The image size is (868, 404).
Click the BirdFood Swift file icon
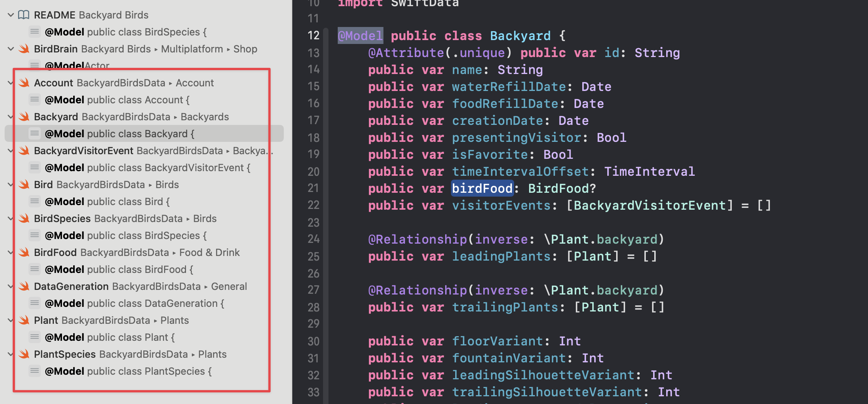click(24, 252)
